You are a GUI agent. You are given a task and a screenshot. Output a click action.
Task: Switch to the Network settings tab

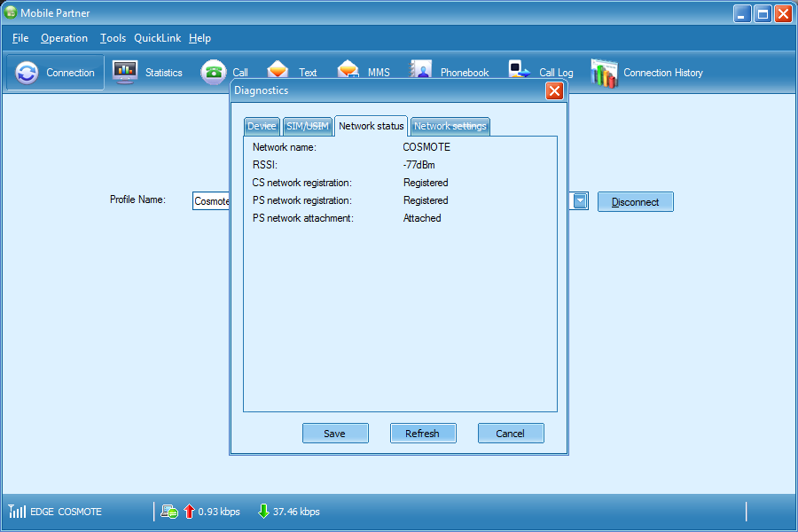click(450, 126)
